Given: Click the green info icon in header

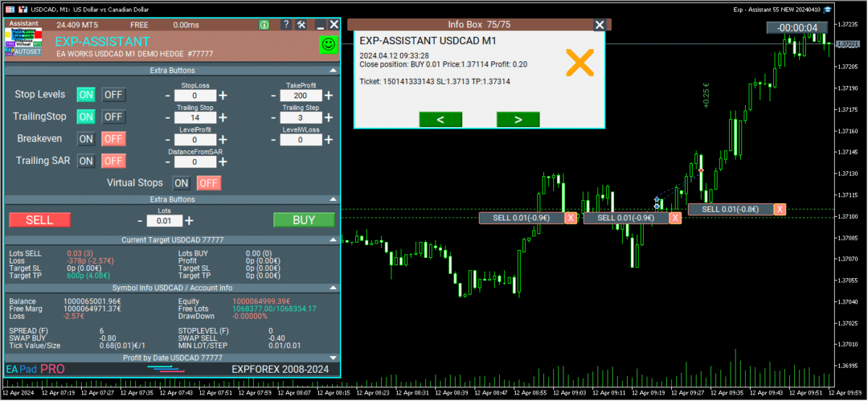Looking at the screenshot, I should click(x=264, y=25).
